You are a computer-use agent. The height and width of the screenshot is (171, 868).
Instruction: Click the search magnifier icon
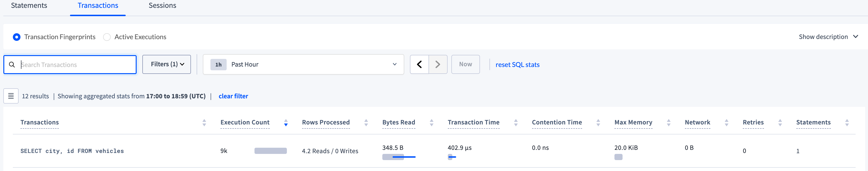tap(12, 65)
